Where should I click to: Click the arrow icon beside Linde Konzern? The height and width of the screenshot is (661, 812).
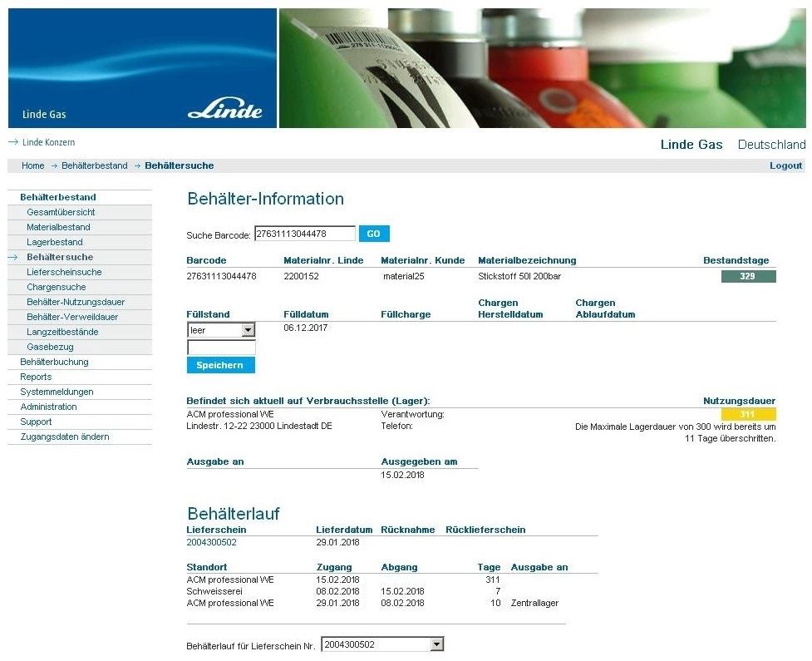13,142
